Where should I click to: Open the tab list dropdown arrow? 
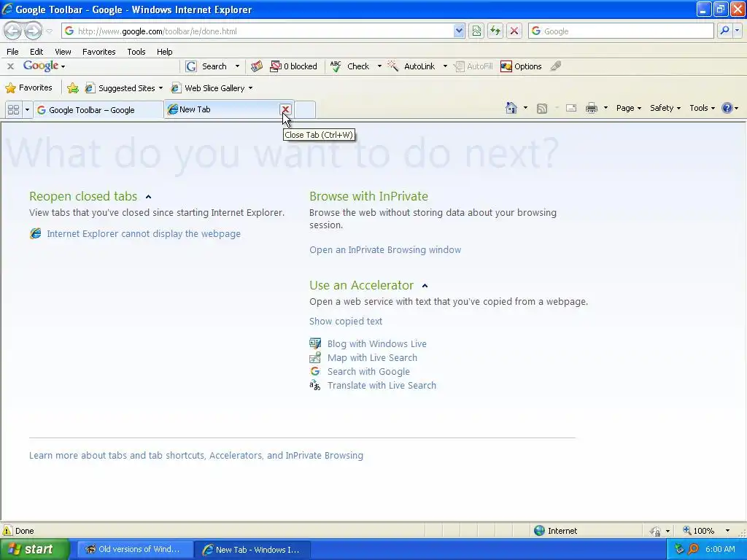(27, 110)
